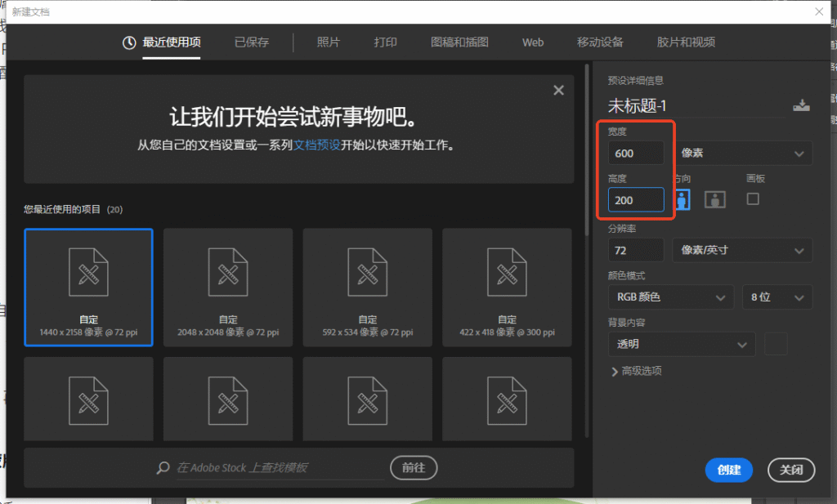Click the width field showing 600
This screenshot has width=837, height=504.
(636, 153)
